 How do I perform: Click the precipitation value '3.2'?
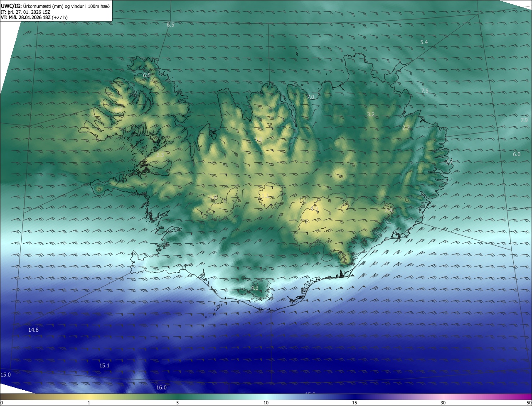click(x=371, y=114)
